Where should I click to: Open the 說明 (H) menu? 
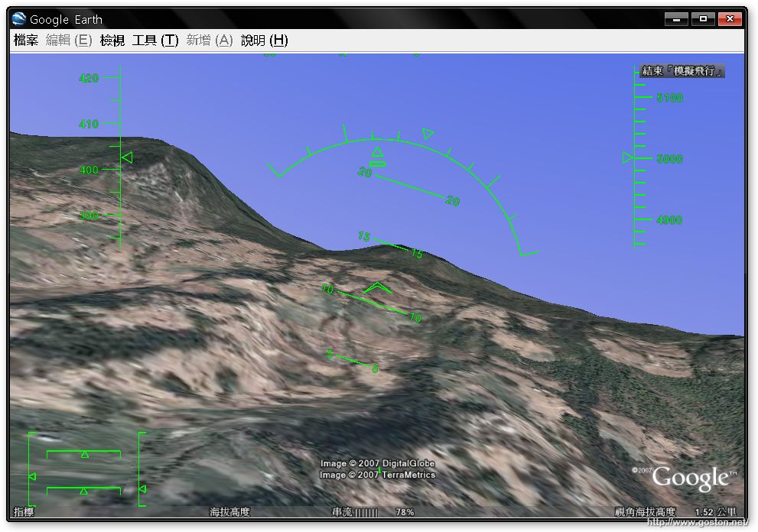[264, 40]
